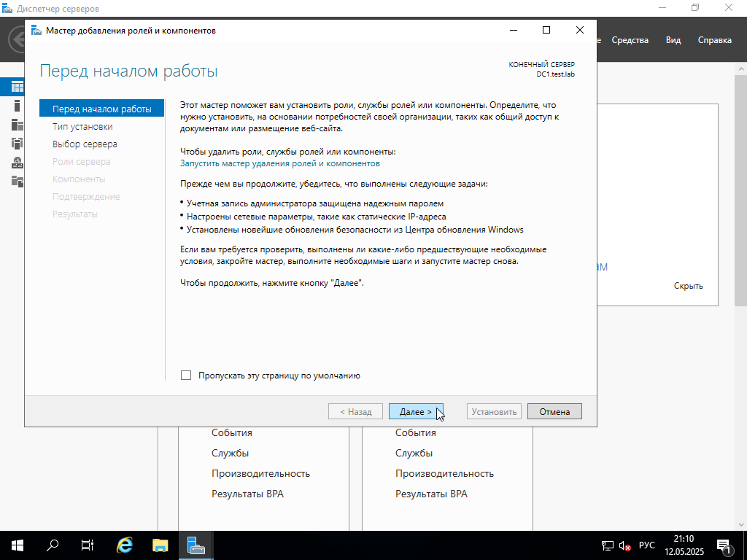
Task: Click 'Результаты BPA' in right Server Manager tile
Action: [x=431, y=494]
